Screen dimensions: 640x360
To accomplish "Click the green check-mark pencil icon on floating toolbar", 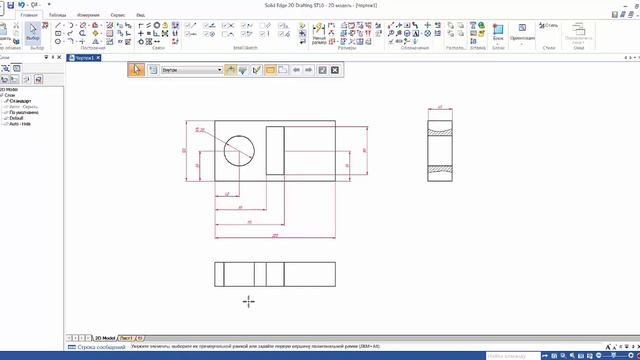I will point(256,70).
